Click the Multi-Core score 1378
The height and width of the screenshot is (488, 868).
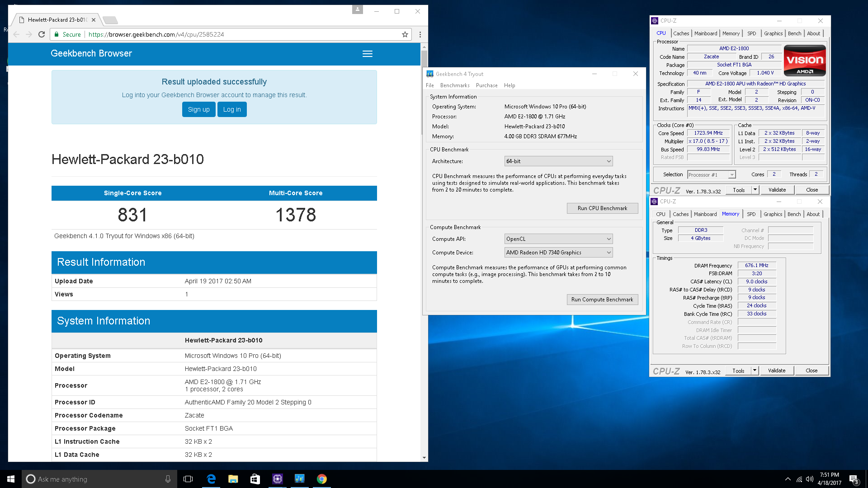[x=296, y=215]
